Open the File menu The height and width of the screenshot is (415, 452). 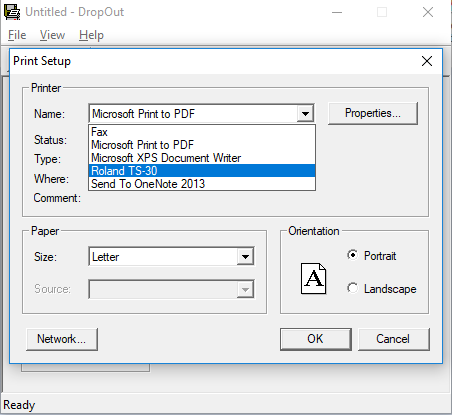[17, 35]
